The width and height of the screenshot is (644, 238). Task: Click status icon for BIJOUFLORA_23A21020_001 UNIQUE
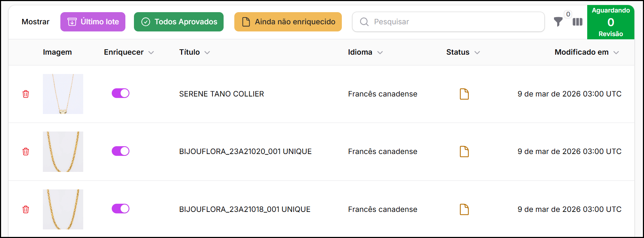pyautogui.click(x=464, y=152)
